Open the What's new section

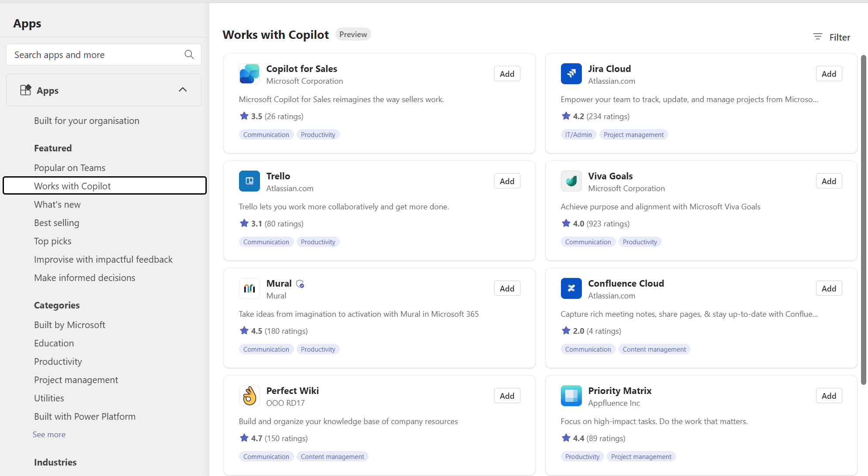[57, 205]
